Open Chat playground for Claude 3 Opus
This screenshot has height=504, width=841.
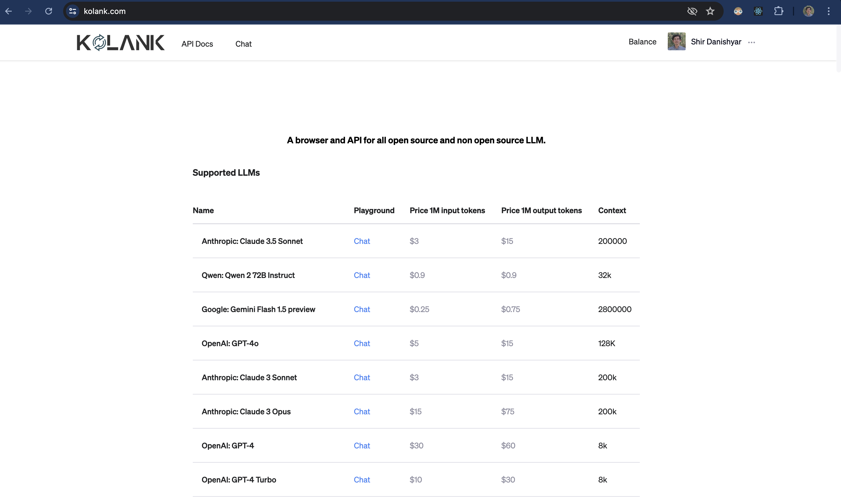point(362,412)
